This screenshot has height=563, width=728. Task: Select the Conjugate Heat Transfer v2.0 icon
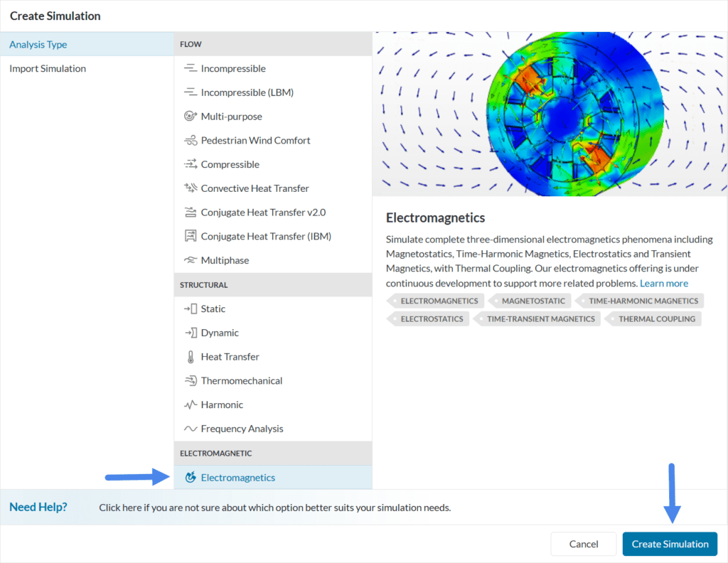(x=191, y=212)
